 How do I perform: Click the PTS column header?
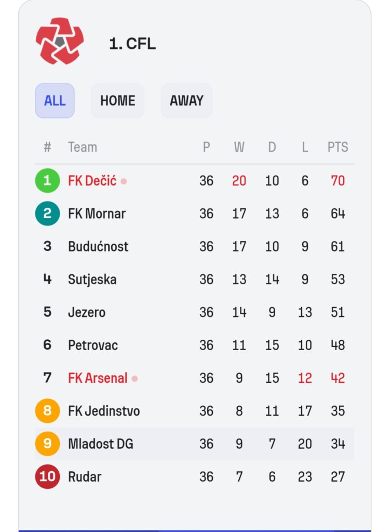pos(338,147)
